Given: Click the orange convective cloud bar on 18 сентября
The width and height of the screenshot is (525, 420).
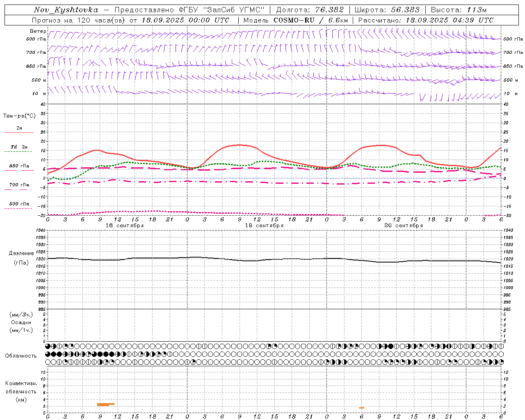Looking at the screenshot, I should coord(106,404).
